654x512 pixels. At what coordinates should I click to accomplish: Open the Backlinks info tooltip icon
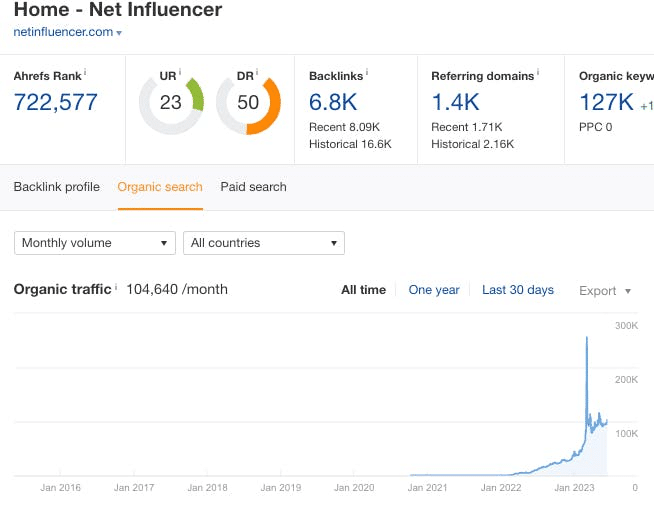(367, 73)
